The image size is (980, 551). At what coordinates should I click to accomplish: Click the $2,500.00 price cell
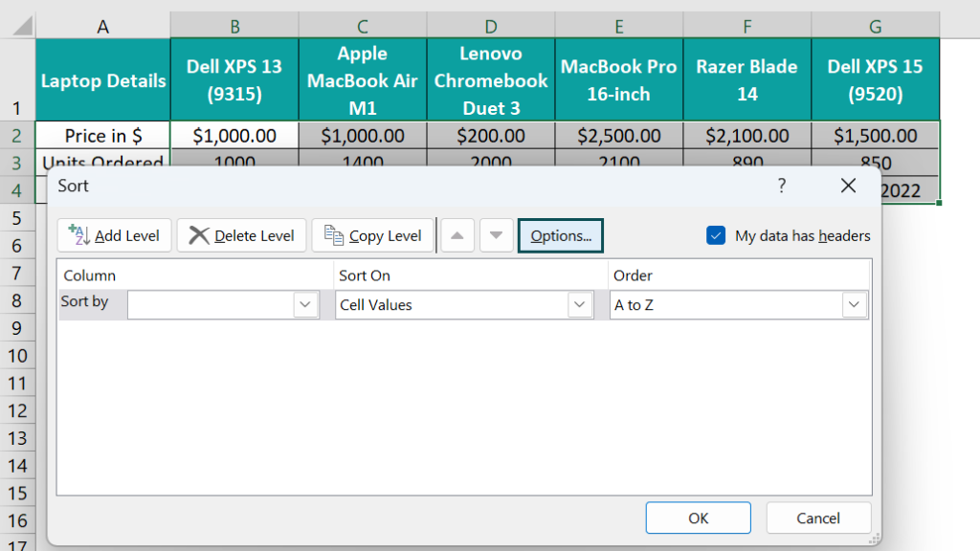(x=619, y=136)
